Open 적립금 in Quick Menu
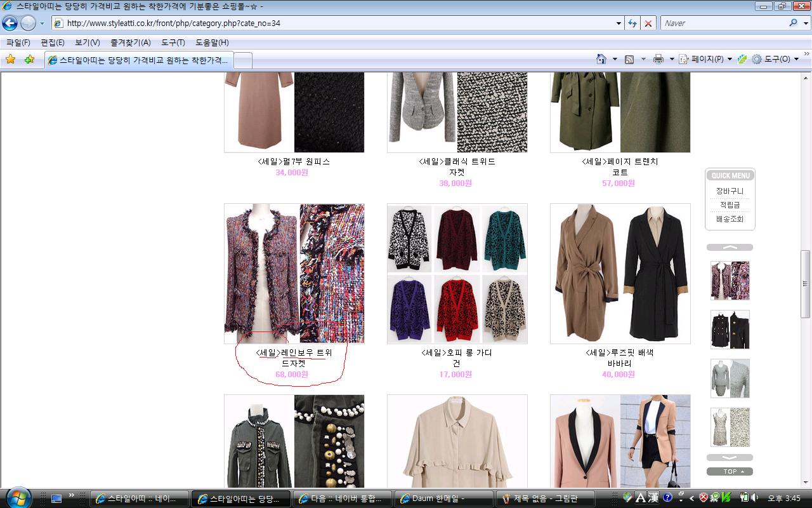 pos(730,205)
